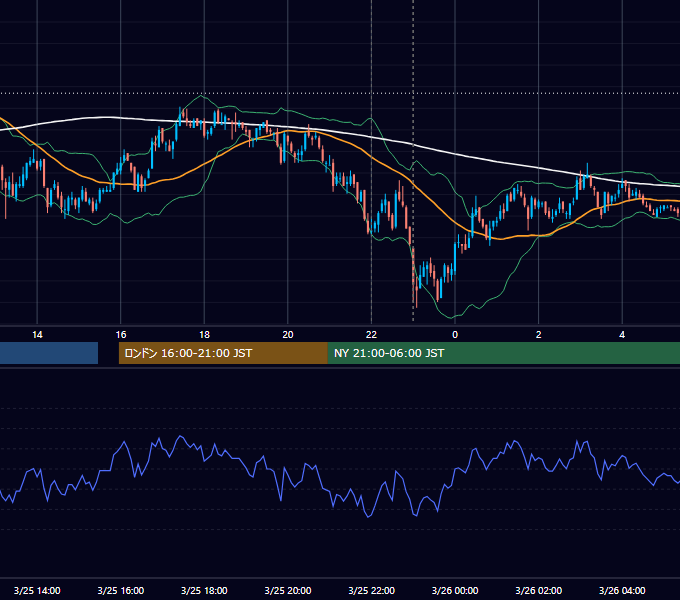Image resolution: width=680 pixels, height=600 pixels.
Task: Click the 3/25 22:00 date label
Action: [x=371, y=590]
